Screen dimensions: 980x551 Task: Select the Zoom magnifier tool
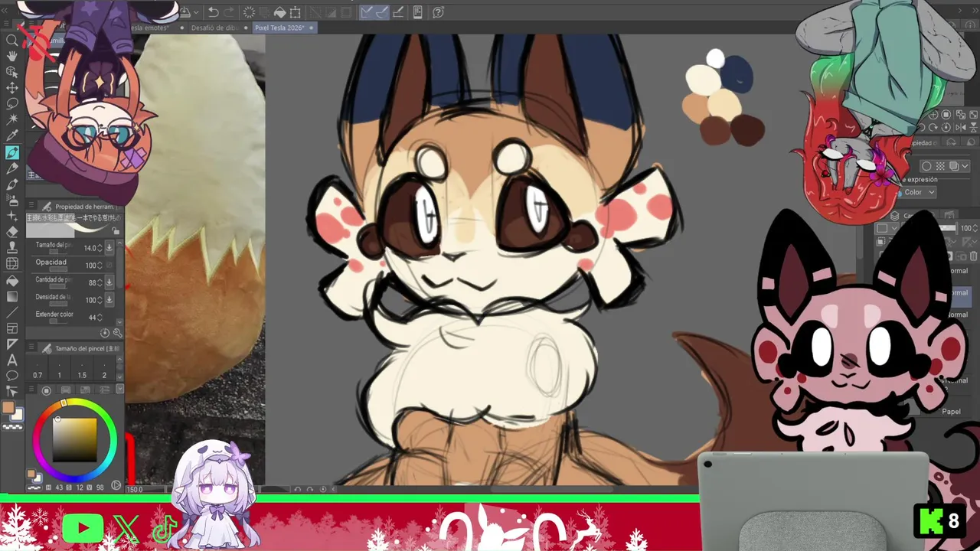[x=11, y=41]
